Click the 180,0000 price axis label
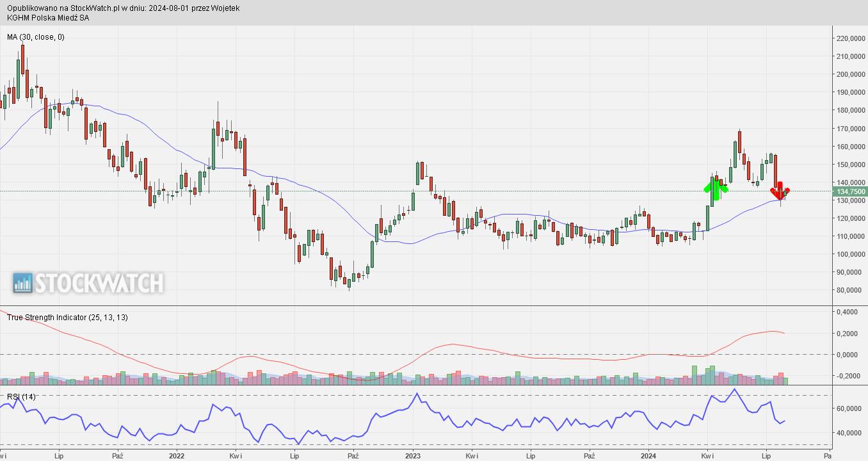Viewport: 868px width, 461px height. 851,111
